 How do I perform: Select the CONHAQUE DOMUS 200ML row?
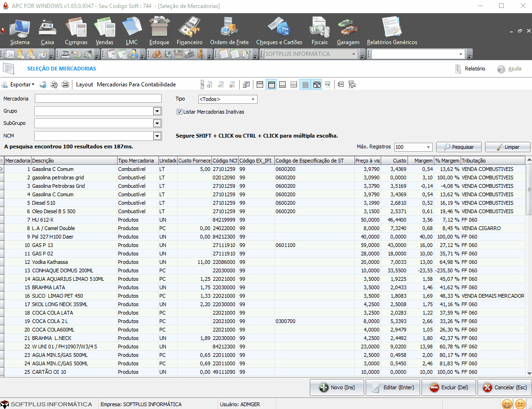coord(265,270)
